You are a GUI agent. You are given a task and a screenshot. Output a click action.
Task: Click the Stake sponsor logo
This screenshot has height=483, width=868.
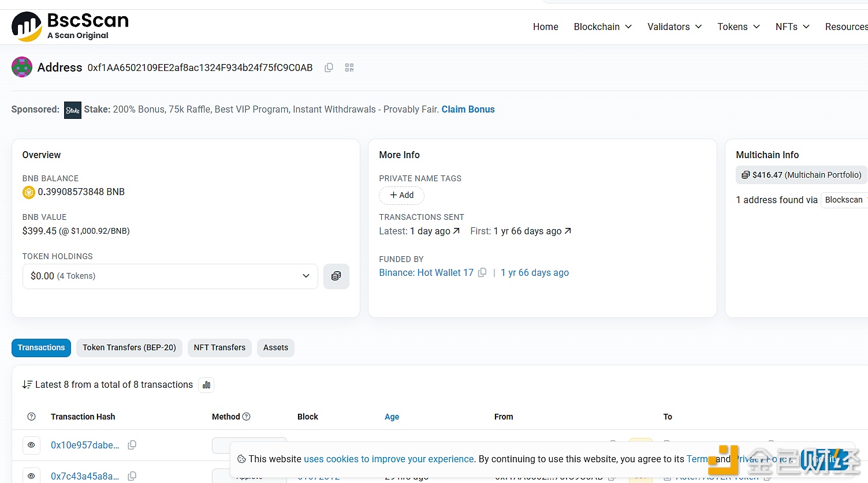(73, 110)
